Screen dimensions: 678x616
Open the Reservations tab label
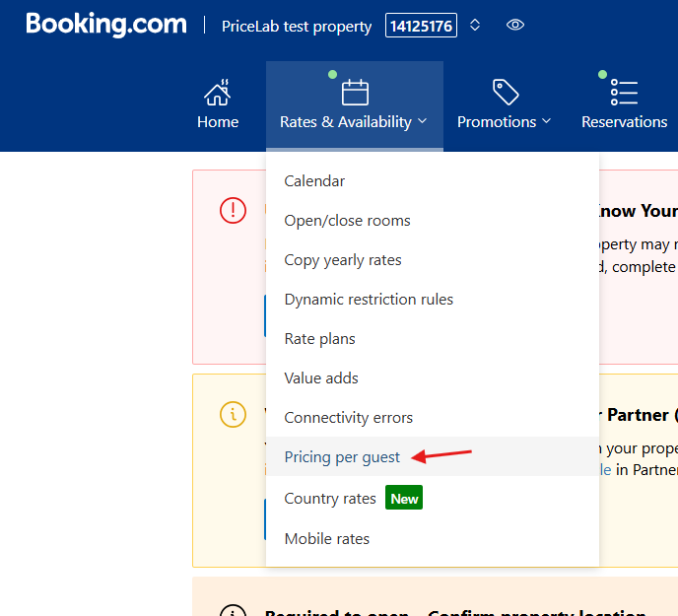[x=625, y=122]
